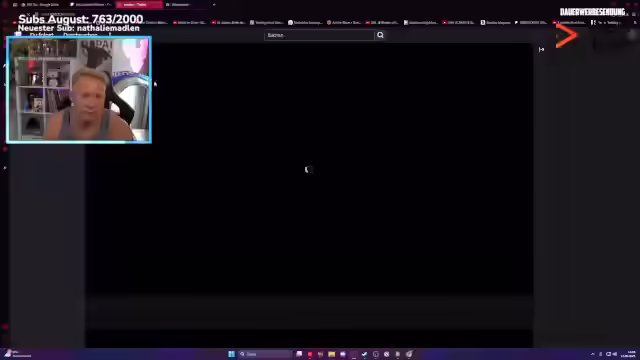Click the Windows taskbar search box

[265, 354]
